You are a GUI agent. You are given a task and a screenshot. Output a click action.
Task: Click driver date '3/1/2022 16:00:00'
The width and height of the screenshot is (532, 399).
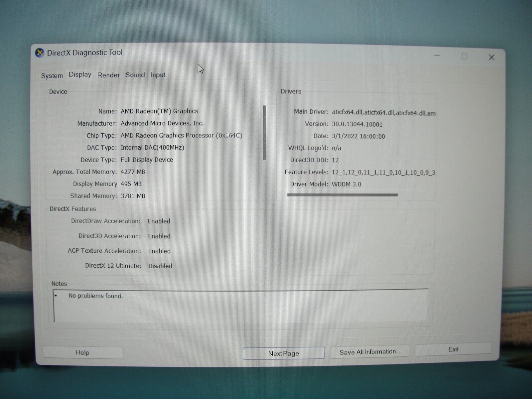(358, 136)
